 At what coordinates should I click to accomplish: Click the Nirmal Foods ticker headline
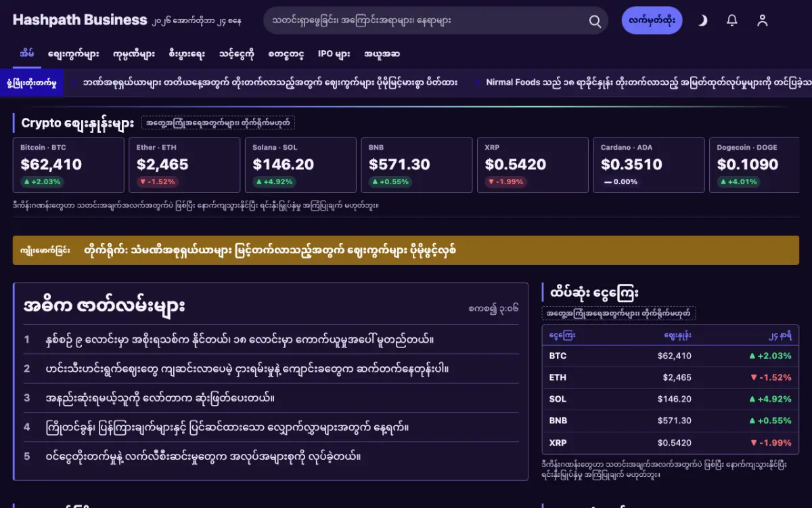click(648, 82)
